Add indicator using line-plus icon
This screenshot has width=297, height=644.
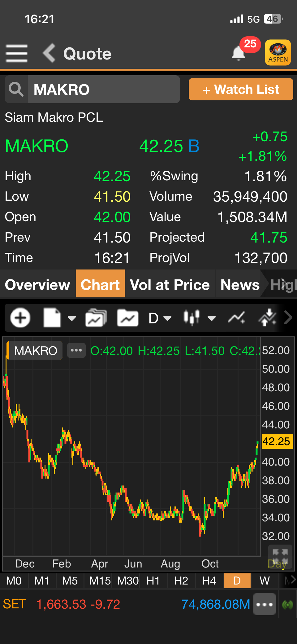pyautogui.click(x=237, y=318)
